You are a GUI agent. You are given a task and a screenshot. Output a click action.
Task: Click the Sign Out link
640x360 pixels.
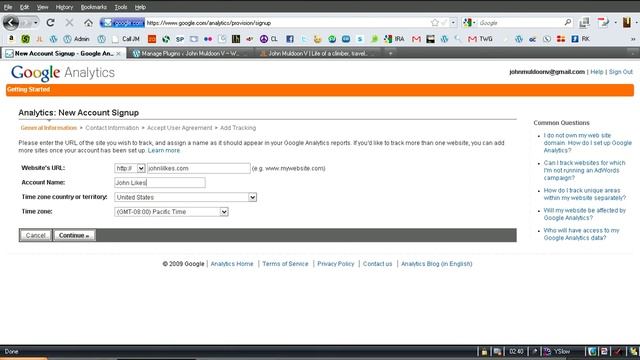[620, 72]
